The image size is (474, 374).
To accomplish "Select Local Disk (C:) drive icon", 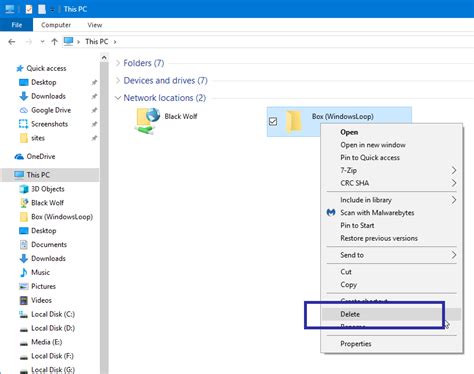I will [x=24, y=314].
